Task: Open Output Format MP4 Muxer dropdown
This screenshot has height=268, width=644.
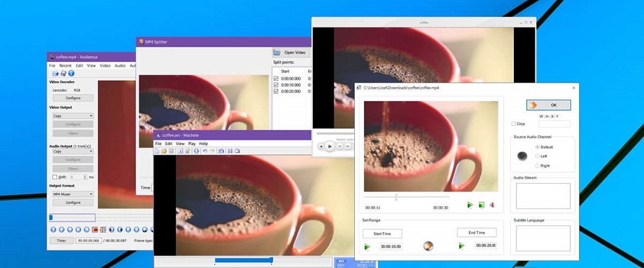Action: pyautogui.click(x=73, y=194)
